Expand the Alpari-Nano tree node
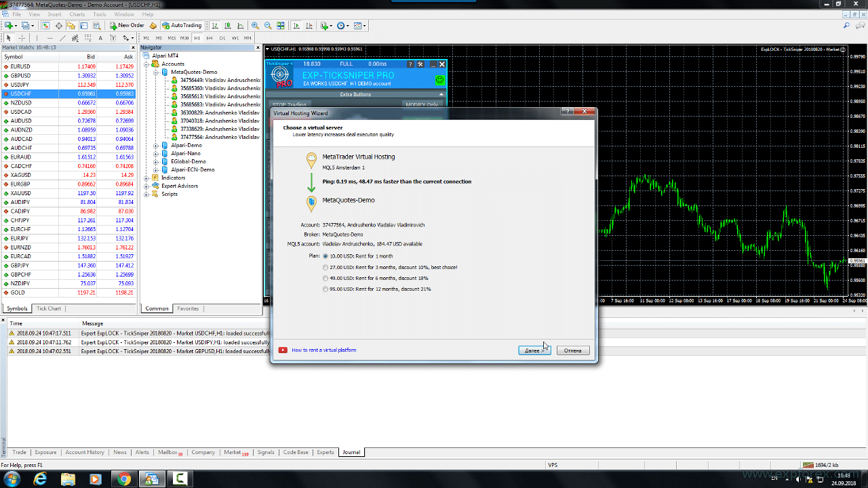This screenshot has width=868, height=488. pyautogui.click(x=156, y=153)
